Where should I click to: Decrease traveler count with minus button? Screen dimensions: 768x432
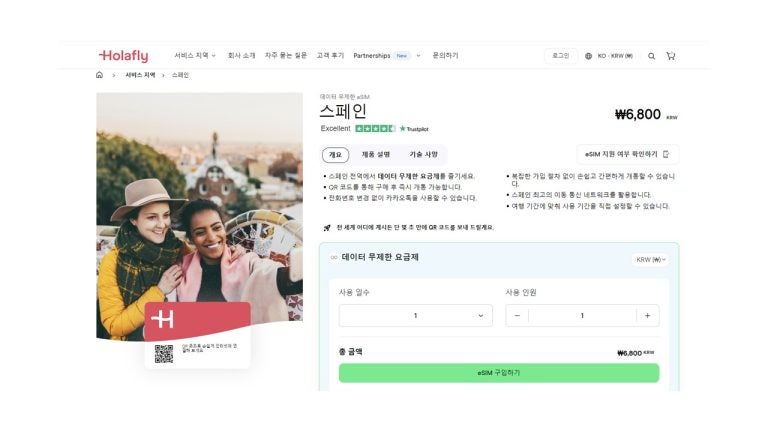(x=517, y=315)
